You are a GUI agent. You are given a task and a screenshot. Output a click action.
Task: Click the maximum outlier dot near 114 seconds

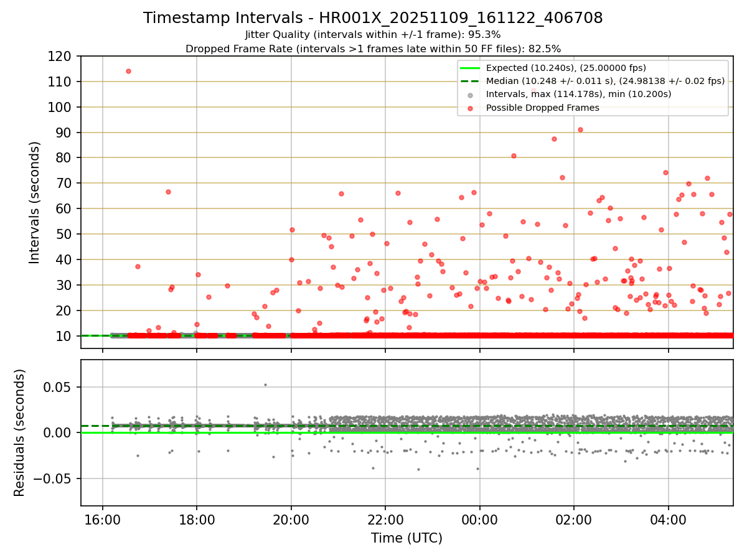tap(128, 71)
